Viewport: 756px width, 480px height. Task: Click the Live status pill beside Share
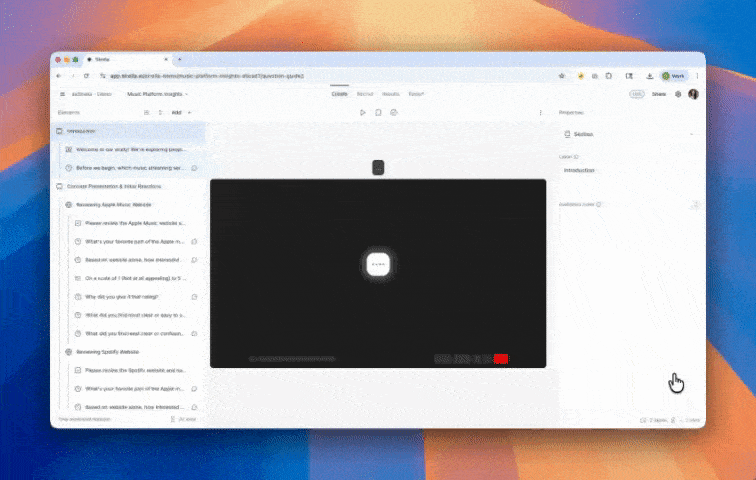(636, 94)
